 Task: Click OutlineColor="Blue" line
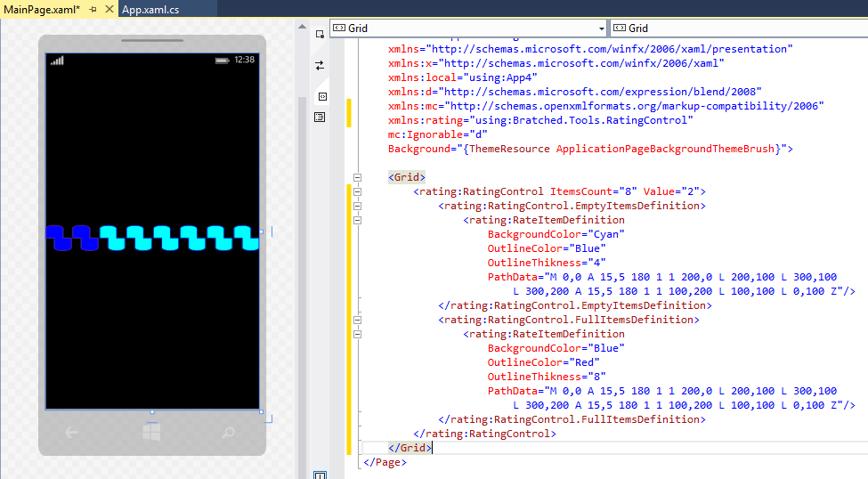[x=547, y=248]
